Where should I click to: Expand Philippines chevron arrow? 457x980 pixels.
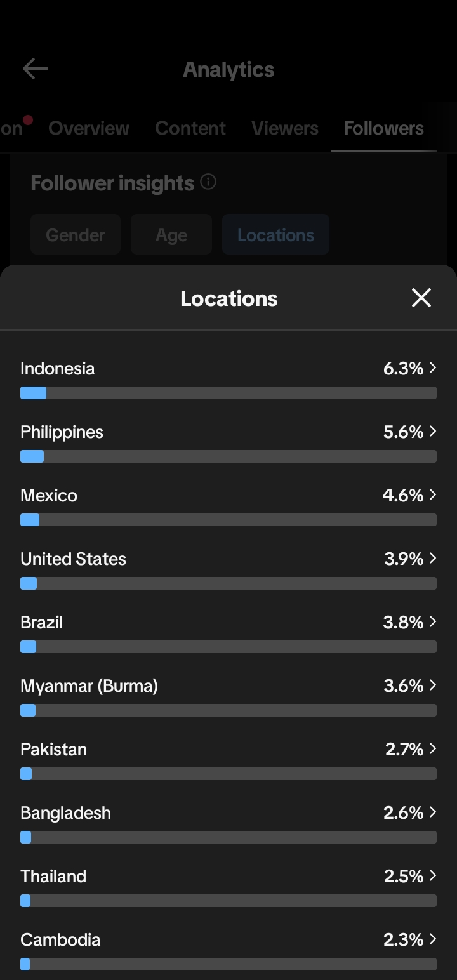click(433, 431)
